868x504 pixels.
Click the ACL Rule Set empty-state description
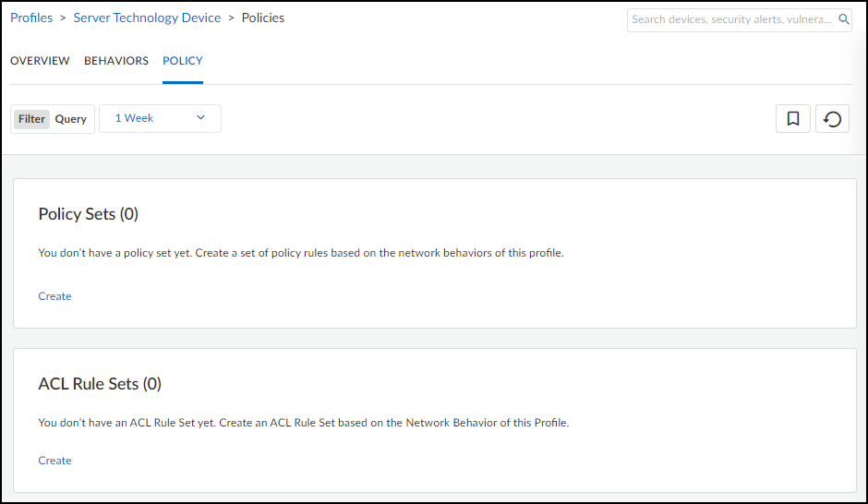coord(303,423)
